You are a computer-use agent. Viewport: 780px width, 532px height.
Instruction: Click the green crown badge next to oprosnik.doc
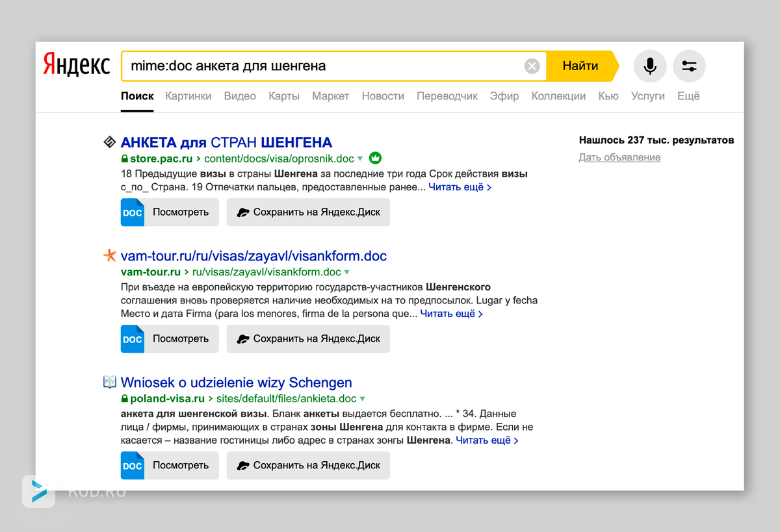pos(375,158)
